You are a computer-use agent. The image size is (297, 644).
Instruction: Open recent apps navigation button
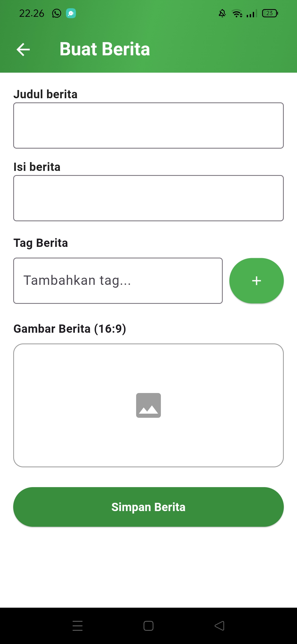78,626
